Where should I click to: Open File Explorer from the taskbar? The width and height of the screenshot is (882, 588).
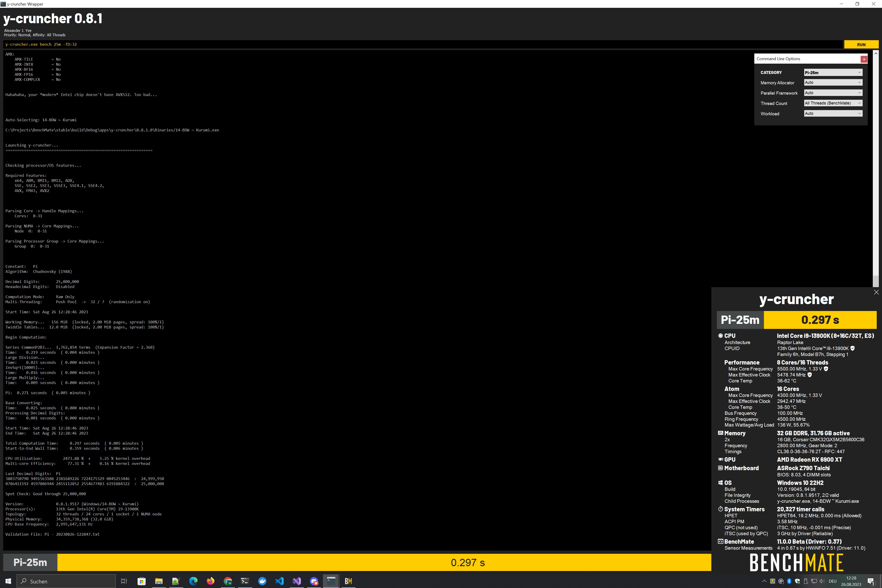159,581
